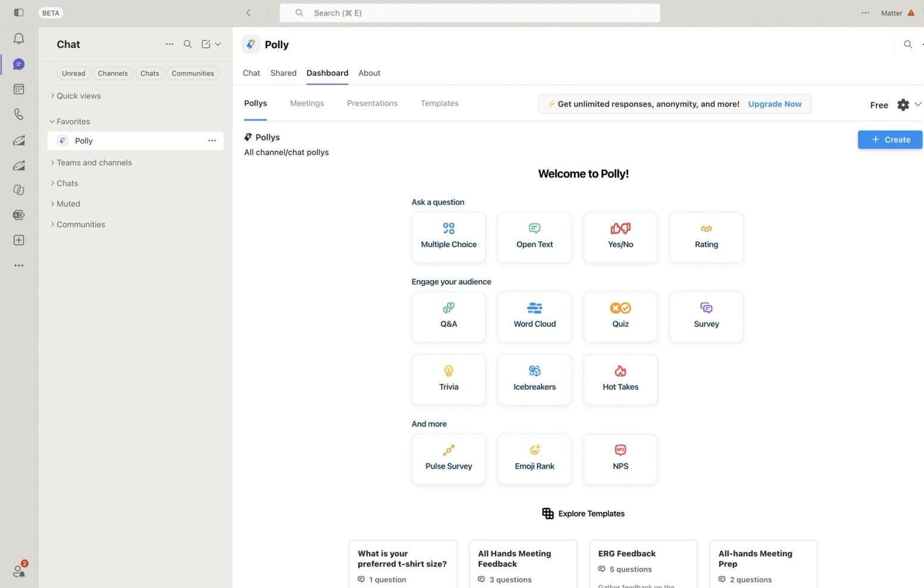
Task: Select the Yes/No card
Action: [x=620, y=237]
